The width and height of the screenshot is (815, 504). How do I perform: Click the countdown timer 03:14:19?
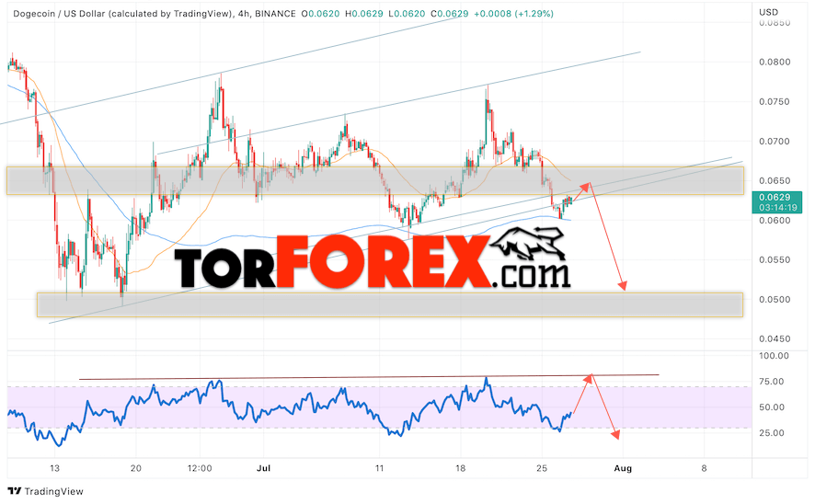coord(777,207)
